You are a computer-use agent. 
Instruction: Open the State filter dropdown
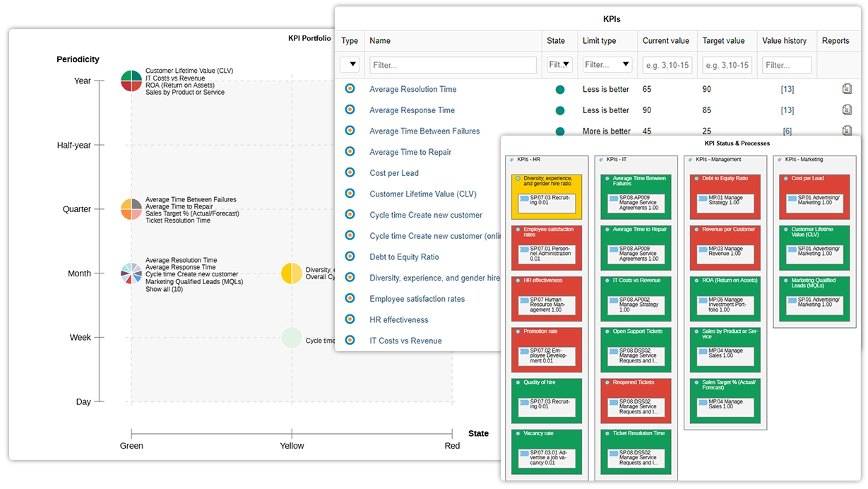pyautogui.click(x=560, y=65)
